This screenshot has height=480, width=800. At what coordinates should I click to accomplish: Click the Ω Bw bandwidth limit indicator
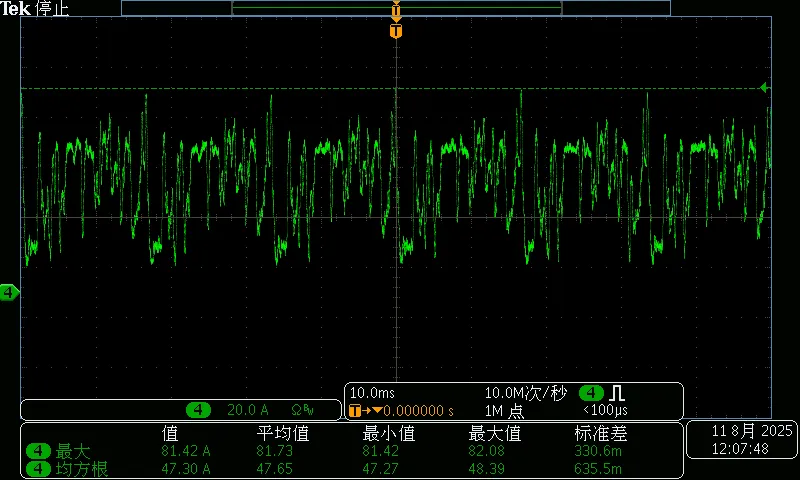(303, 410)
